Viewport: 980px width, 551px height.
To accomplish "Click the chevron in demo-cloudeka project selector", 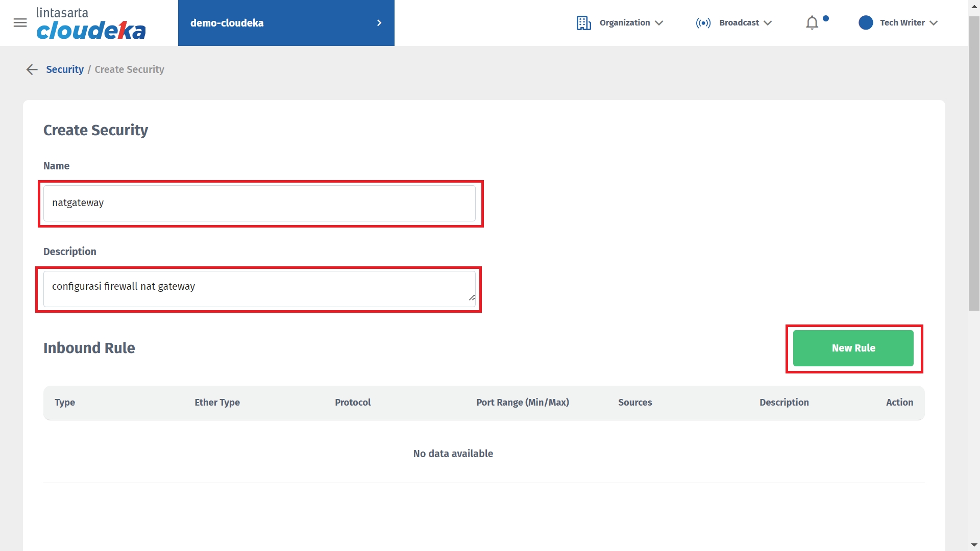I will pyautogui.click(x=379, y=23).
